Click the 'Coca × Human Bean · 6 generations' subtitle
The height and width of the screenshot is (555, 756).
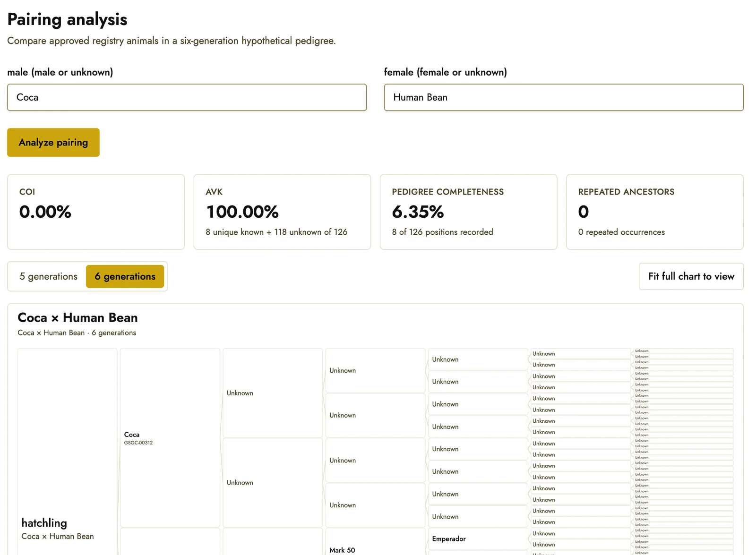coord(77,333)
